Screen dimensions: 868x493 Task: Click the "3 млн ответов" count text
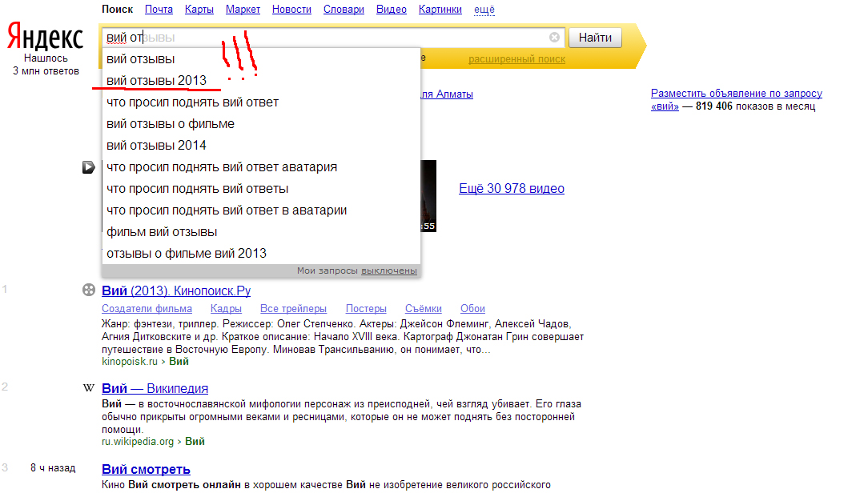pos(46,70)
